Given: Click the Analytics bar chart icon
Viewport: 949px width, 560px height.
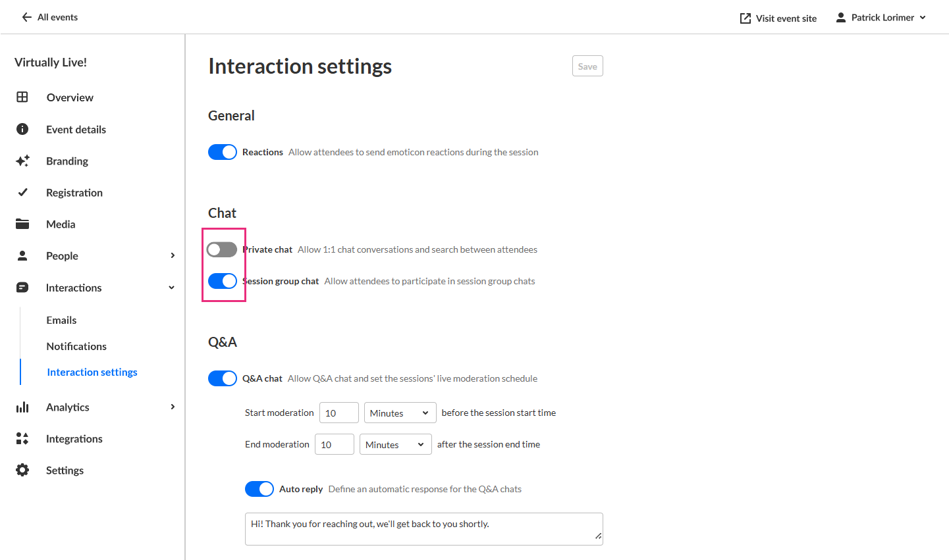Looking at the screenshot, I should click(22, 407).
